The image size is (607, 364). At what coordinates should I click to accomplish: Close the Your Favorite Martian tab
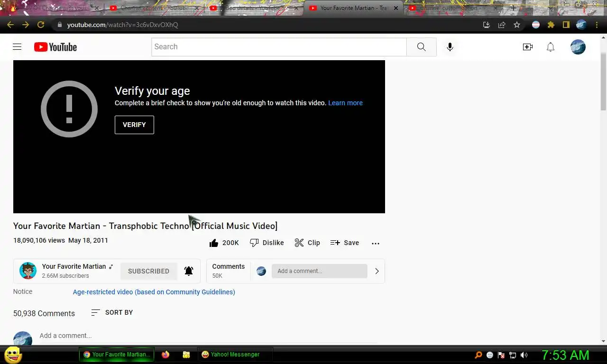coord(396,8)
